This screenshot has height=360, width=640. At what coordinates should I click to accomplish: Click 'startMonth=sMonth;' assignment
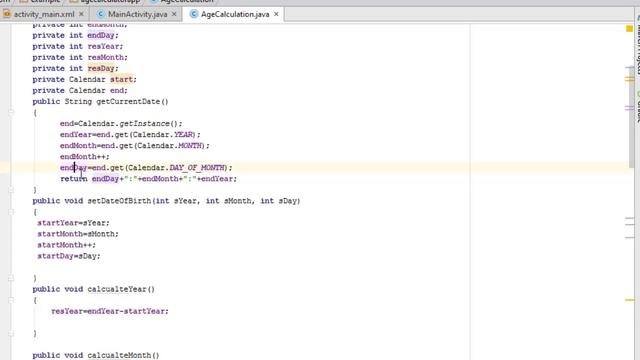click(78, 234)
